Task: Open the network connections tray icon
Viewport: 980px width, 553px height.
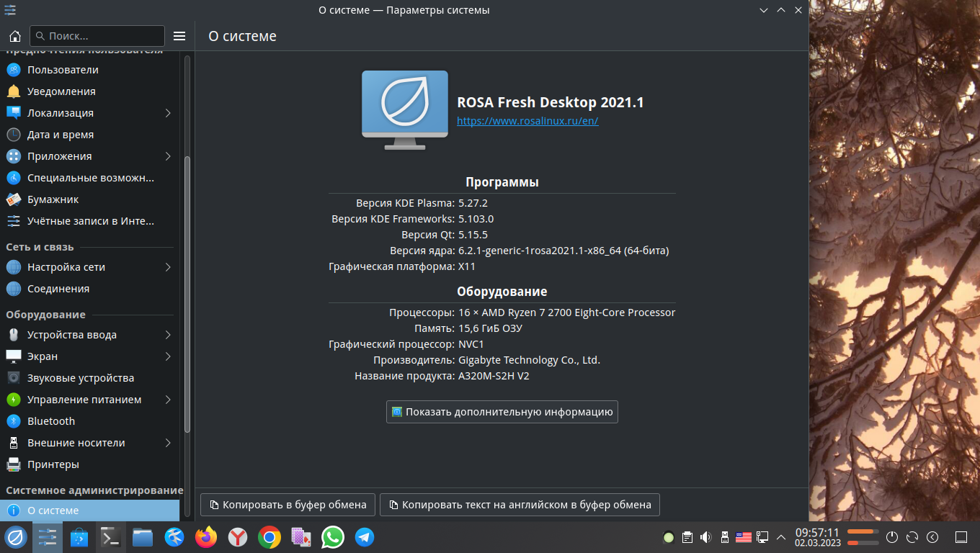Action: click(762, 537)
